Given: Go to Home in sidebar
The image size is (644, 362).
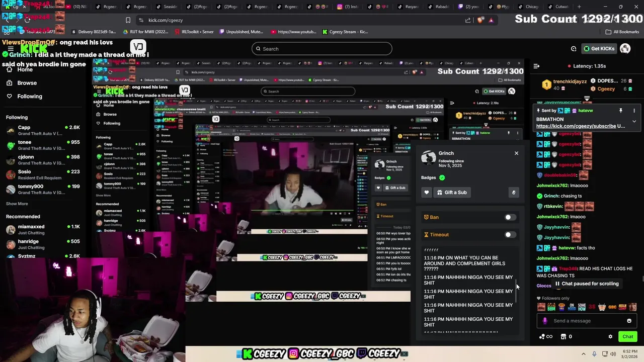Looking at the screenshot, I should pyautogui.click(x=20, y=69).
